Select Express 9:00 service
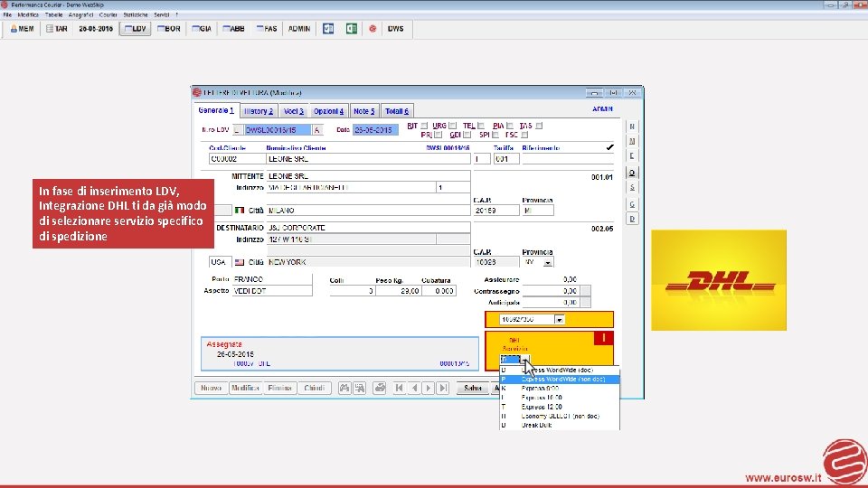This screenshot has height=488, width=868. pyautogui.click(x=560, y=389)
